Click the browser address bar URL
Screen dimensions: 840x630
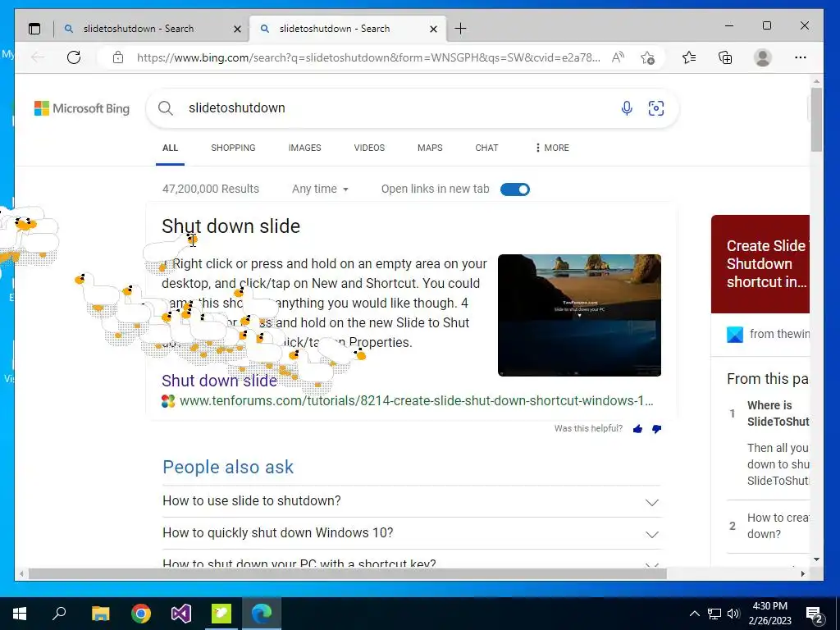pyautogui.click(x=368, y=57)
